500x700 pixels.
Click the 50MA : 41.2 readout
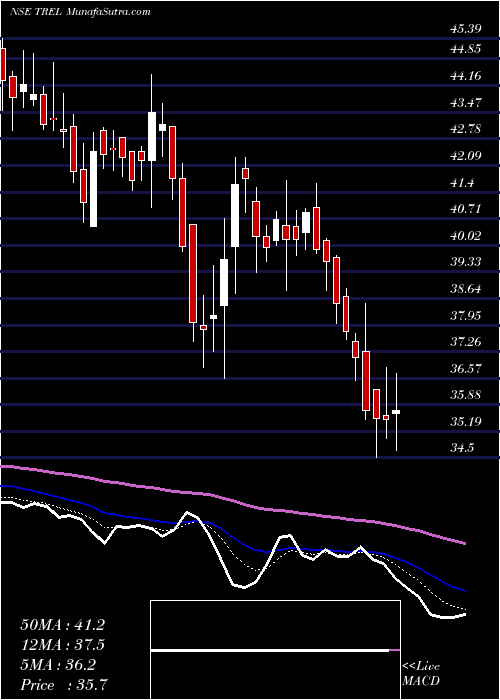[62, 625]
